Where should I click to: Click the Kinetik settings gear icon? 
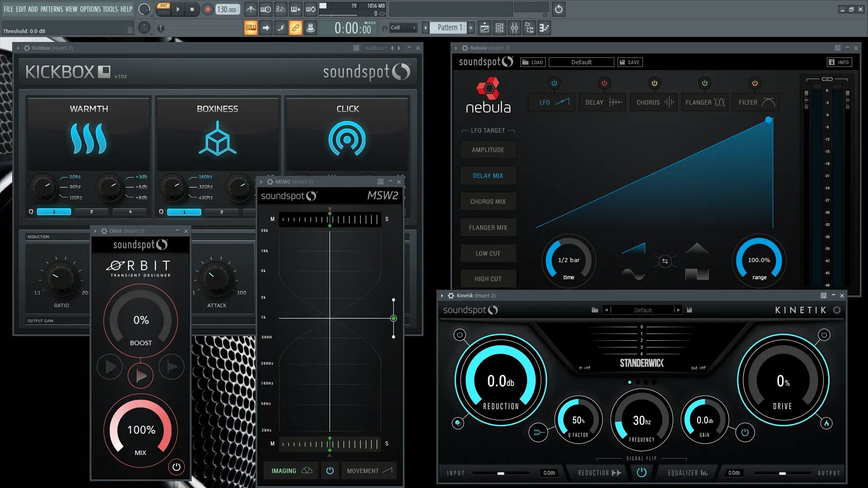click(837, 310)
